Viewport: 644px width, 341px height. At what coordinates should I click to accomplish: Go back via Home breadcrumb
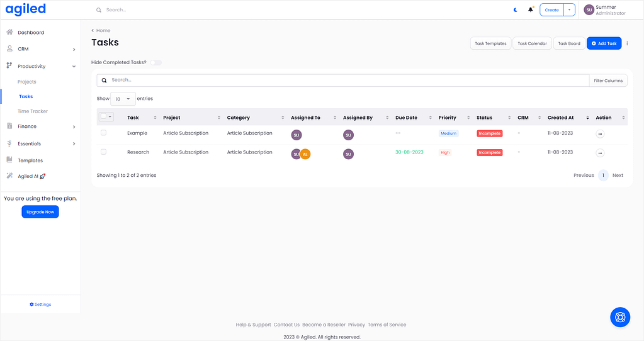point(101,30)
